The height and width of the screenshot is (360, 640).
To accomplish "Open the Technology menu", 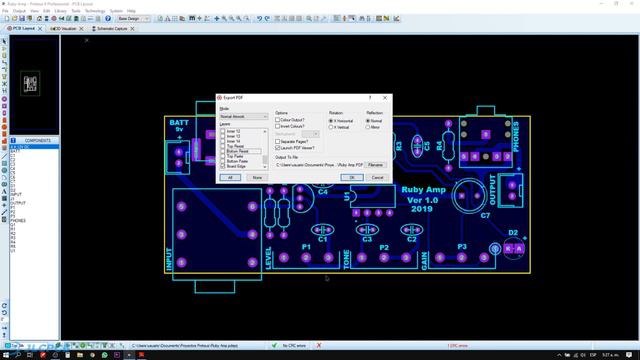I will [x=95, y=11].
